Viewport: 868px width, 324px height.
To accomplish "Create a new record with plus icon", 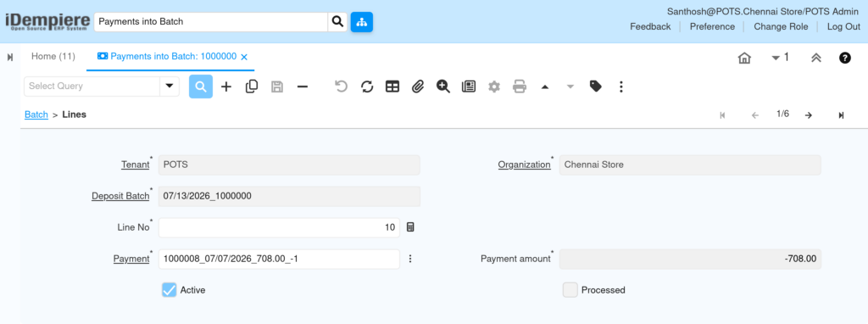I will coord(226,87).
